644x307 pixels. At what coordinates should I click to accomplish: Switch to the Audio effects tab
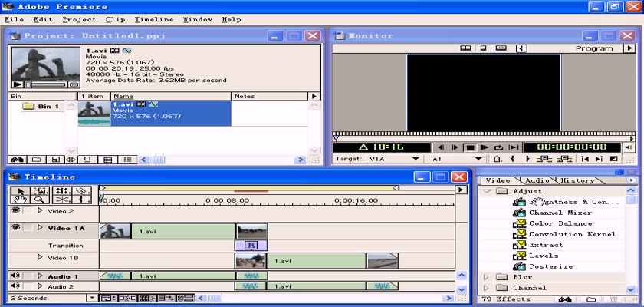tap(537, 180)
